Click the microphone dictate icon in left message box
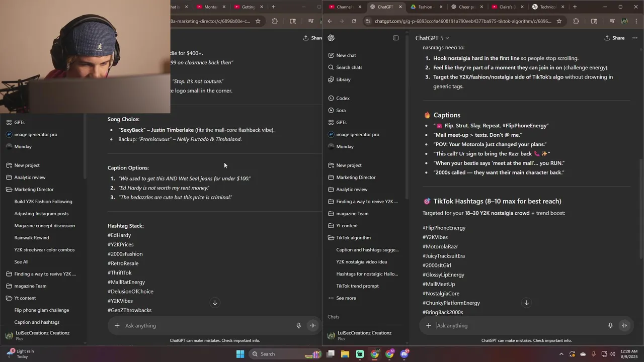 pos(299,326)
